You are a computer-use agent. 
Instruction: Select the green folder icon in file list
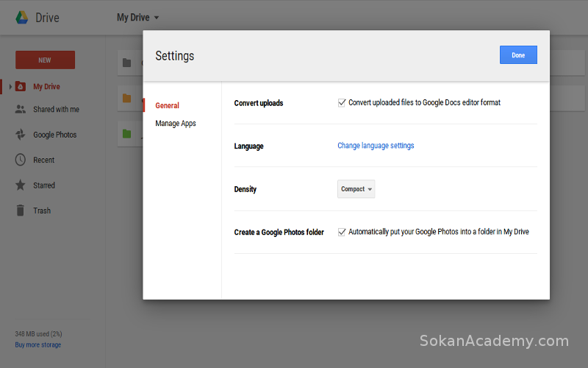(x=126, y=134)
